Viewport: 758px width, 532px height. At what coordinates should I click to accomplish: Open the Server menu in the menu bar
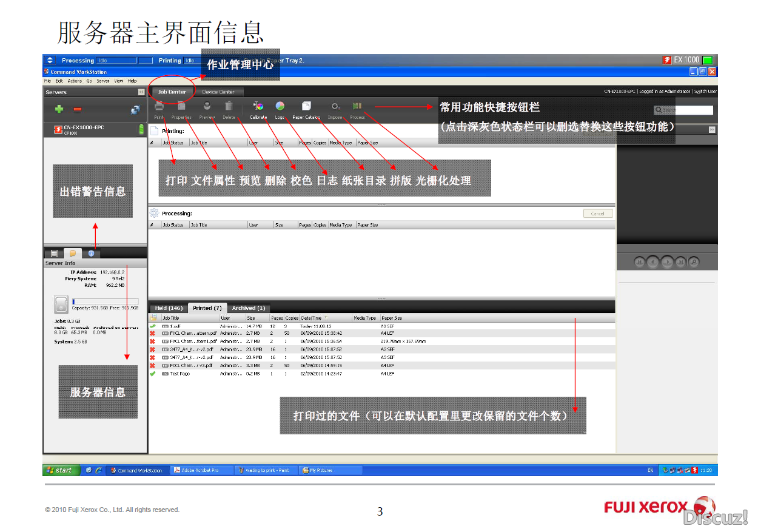pos(103,81)
